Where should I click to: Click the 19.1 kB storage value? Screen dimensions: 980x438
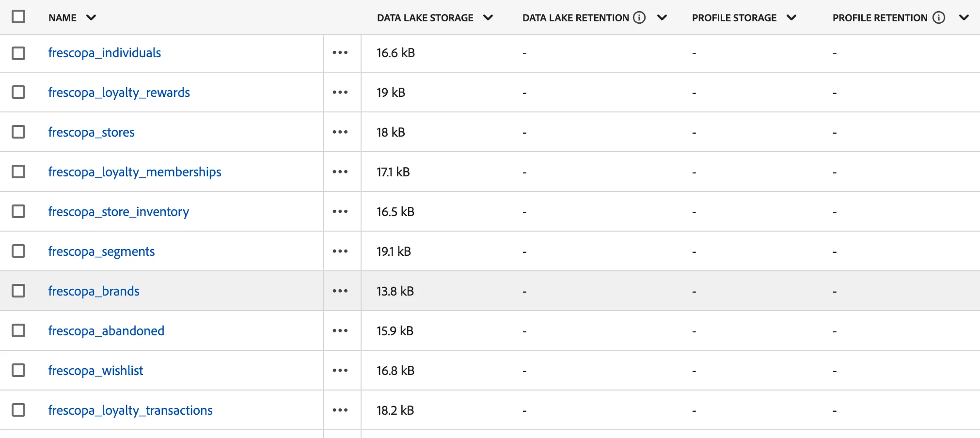[394, 251]
